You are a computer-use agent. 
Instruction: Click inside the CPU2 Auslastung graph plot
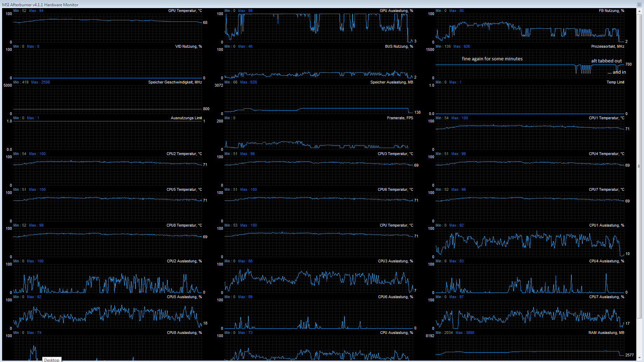(108, 279)
